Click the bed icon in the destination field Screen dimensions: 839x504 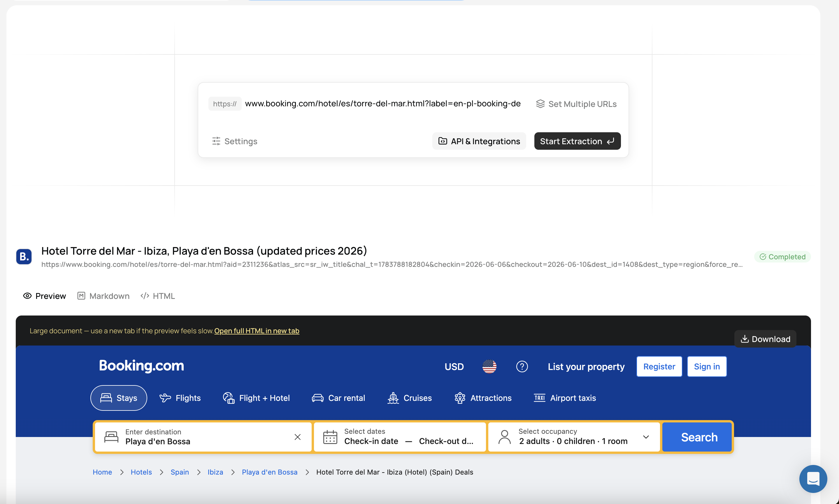(111, 437)
